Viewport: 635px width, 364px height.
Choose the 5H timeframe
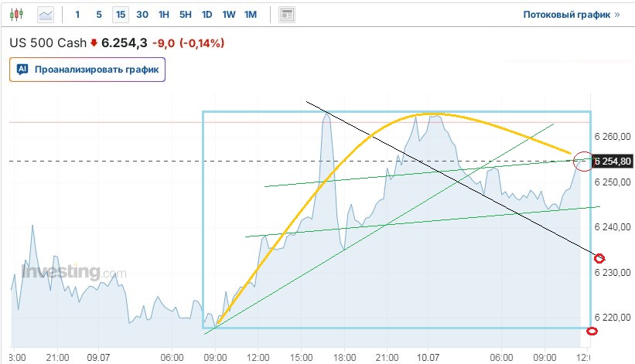pyautogui.click(x=186, y=14)
